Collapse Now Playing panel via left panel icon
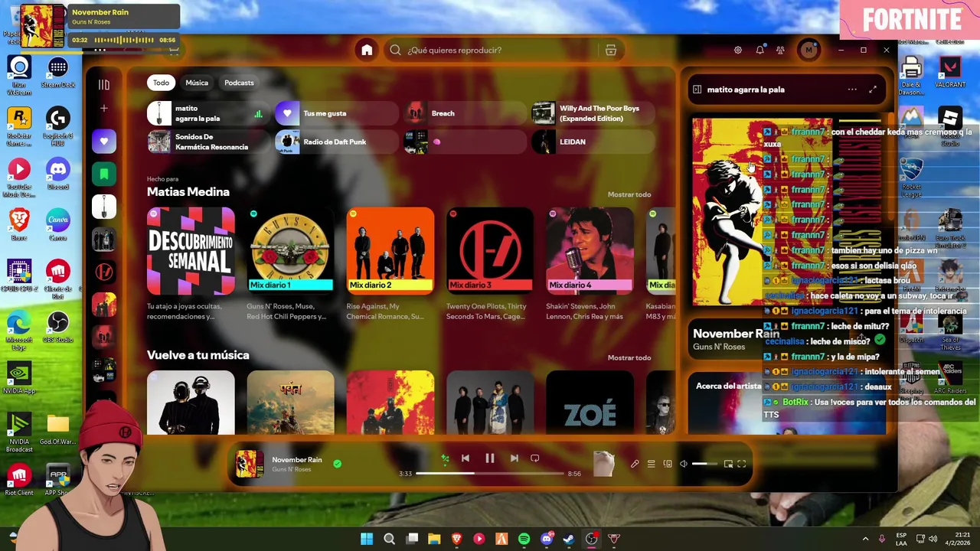Image resolution: width=980 pixels, height=551 pixels. click(x=697, y=90)
